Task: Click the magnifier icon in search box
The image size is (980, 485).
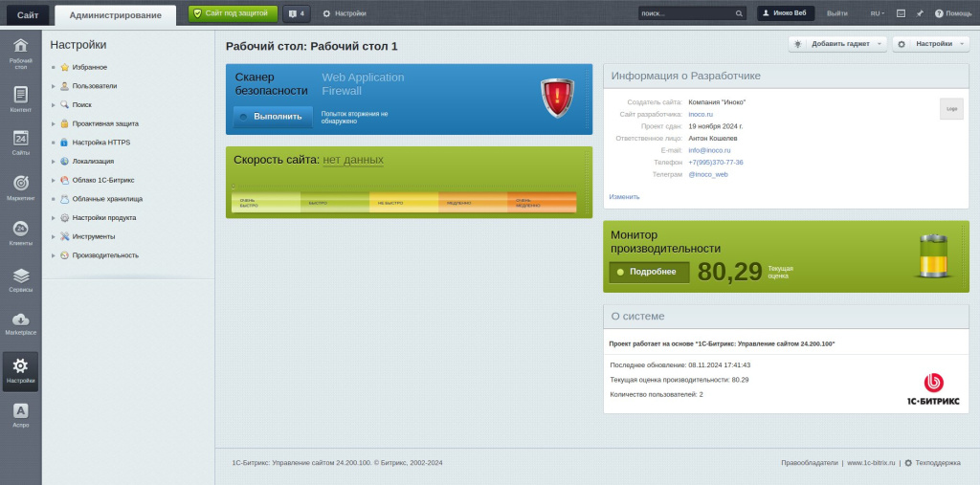Action: pyautogui.click(x=739, y=13)
